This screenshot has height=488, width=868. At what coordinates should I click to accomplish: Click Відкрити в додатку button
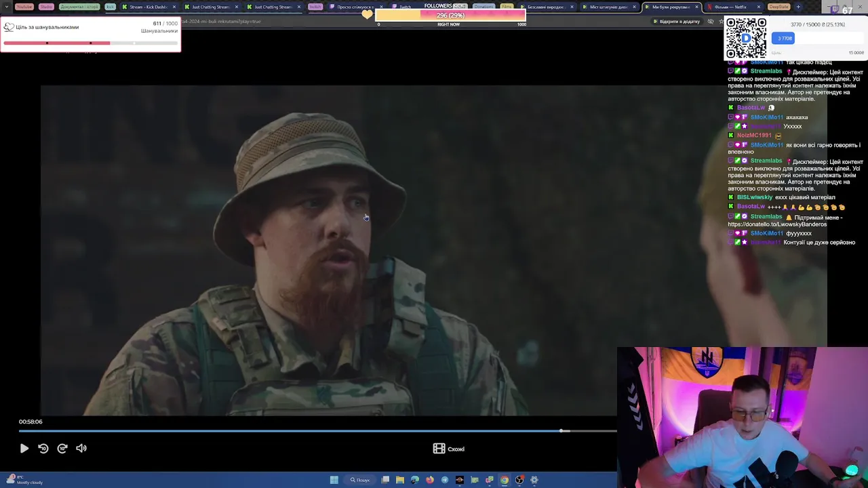(676, 21)
